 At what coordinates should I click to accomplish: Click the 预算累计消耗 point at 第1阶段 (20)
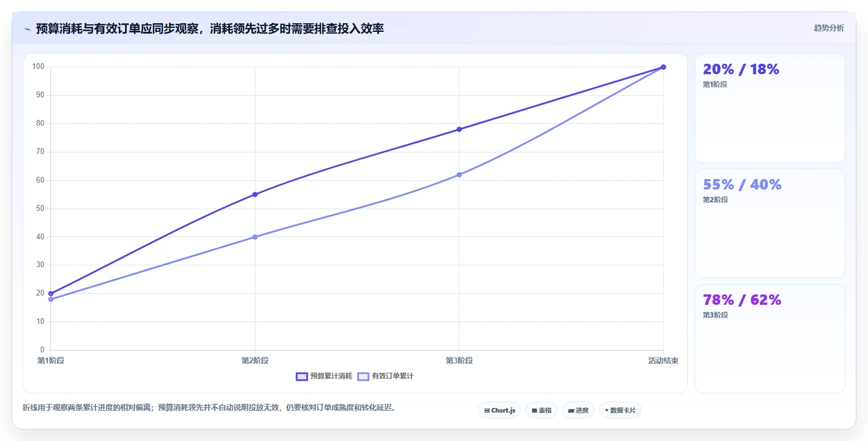[x=51, y=293]
